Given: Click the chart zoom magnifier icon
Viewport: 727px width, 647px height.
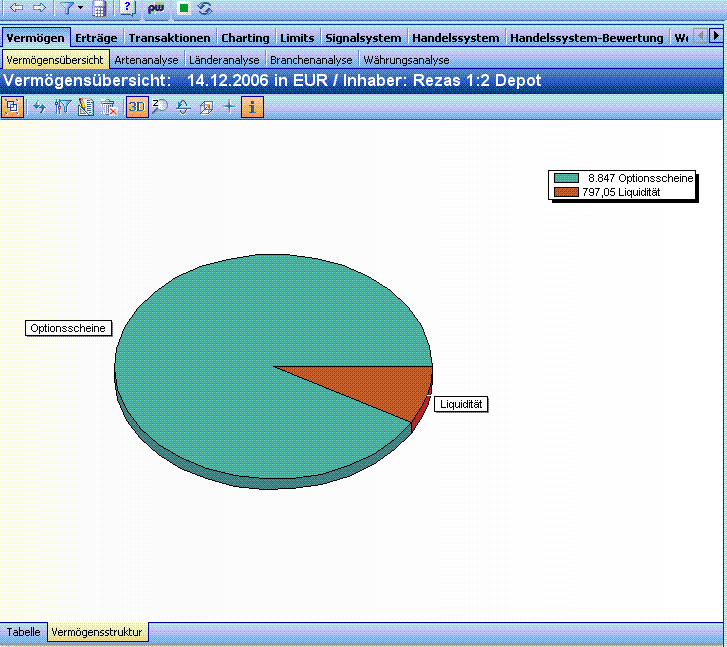Looking at the screenshot, I should click(x=160, y=107).
